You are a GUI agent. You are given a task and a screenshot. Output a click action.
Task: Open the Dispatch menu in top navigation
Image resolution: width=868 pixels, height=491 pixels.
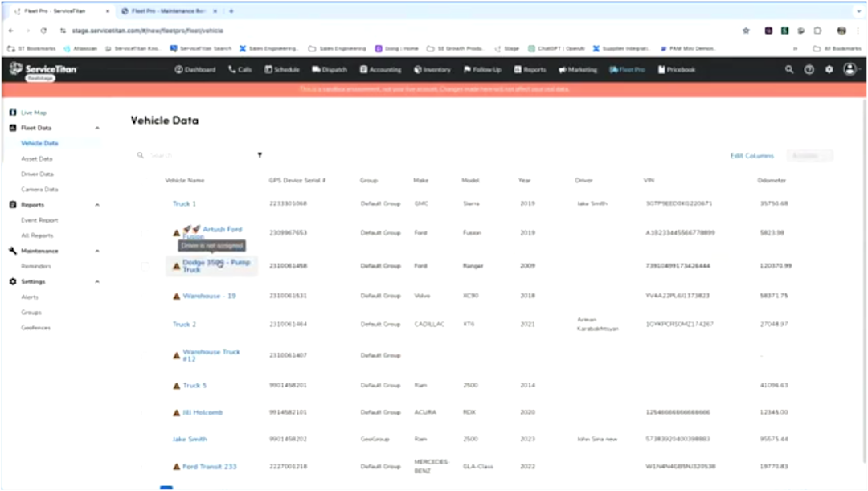(x=329, y=70)
